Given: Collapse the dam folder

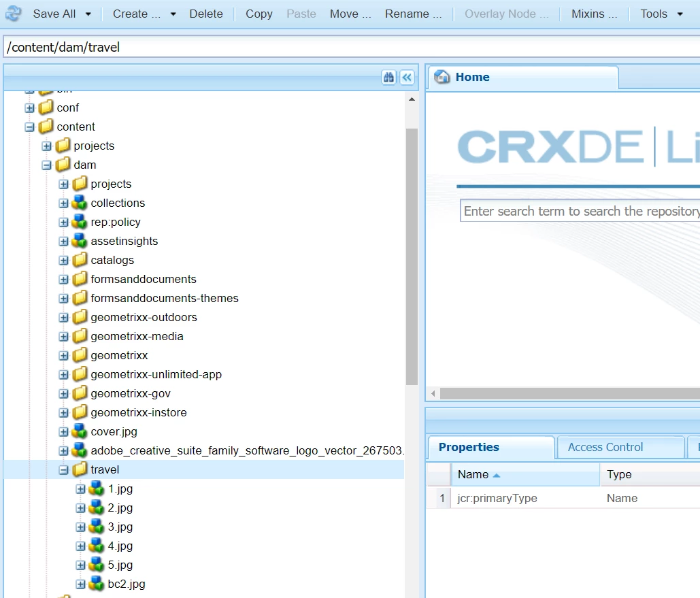Looking at the screenshot, I should (47, 165).
